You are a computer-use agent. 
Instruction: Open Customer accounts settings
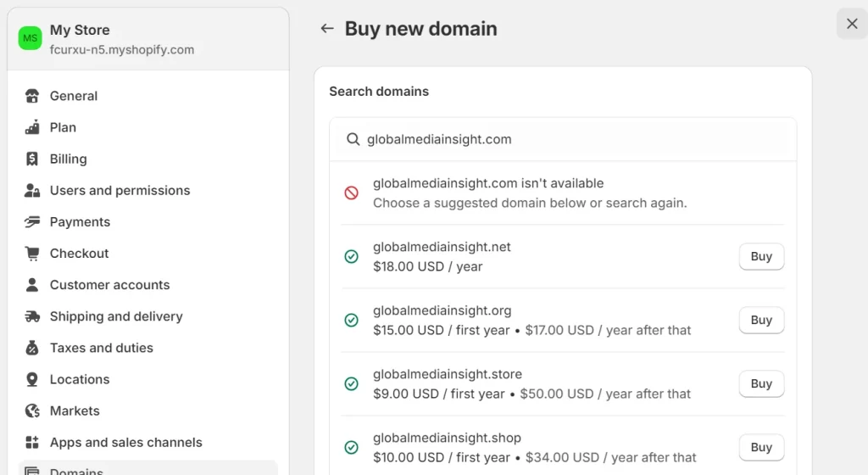point(109,285)
